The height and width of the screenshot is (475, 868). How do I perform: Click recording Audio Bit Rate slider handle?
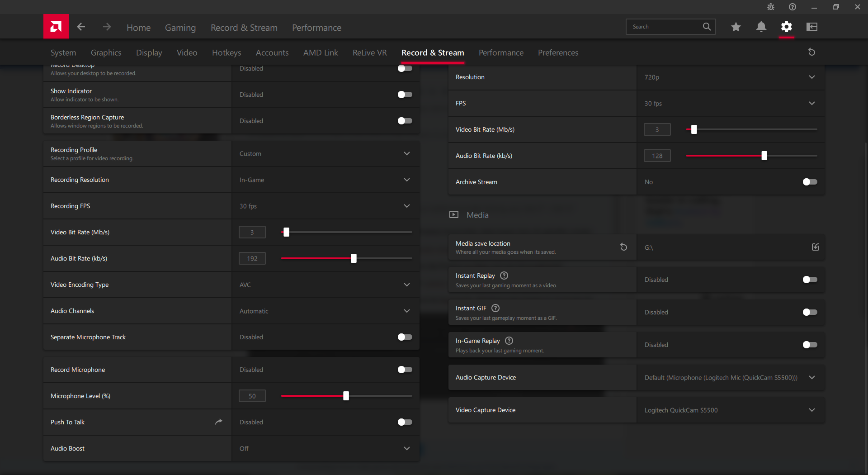pos(354,258)
